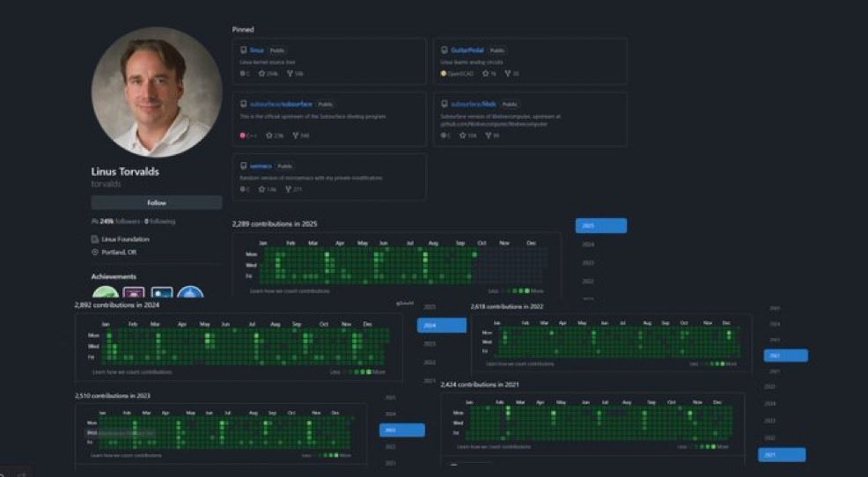Click the first achievement badge
868x477 pixels.
click(x=105, y=296)
